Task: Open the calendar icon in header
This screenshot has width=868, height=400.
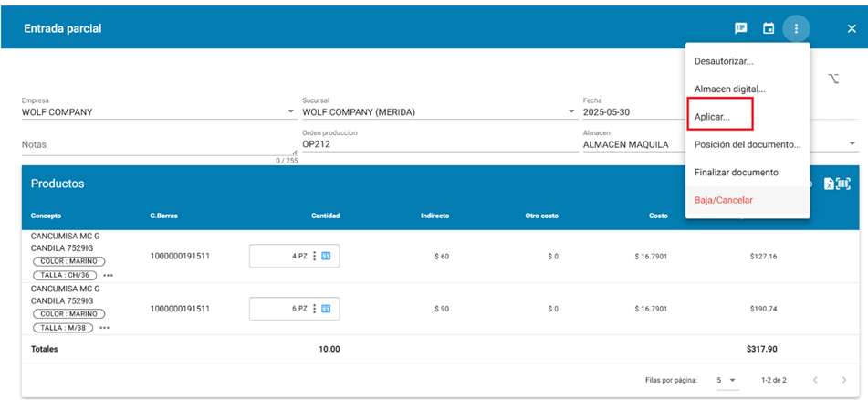Action: (769, 28)
